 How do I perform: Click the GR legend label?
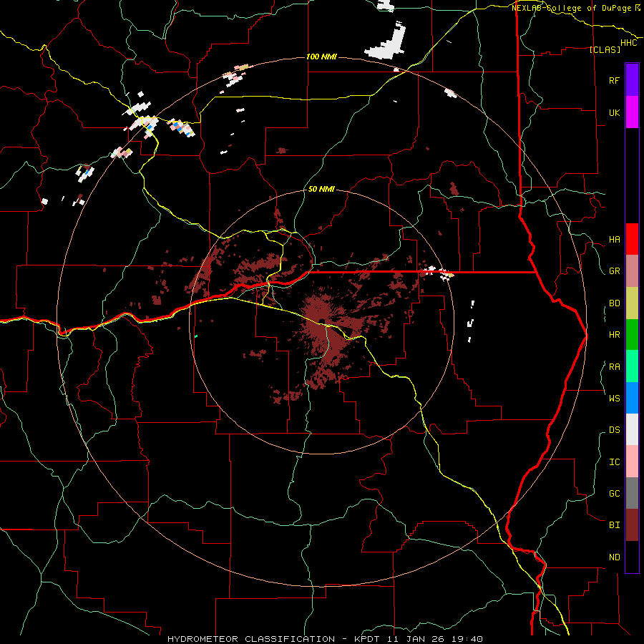[614, 271]
